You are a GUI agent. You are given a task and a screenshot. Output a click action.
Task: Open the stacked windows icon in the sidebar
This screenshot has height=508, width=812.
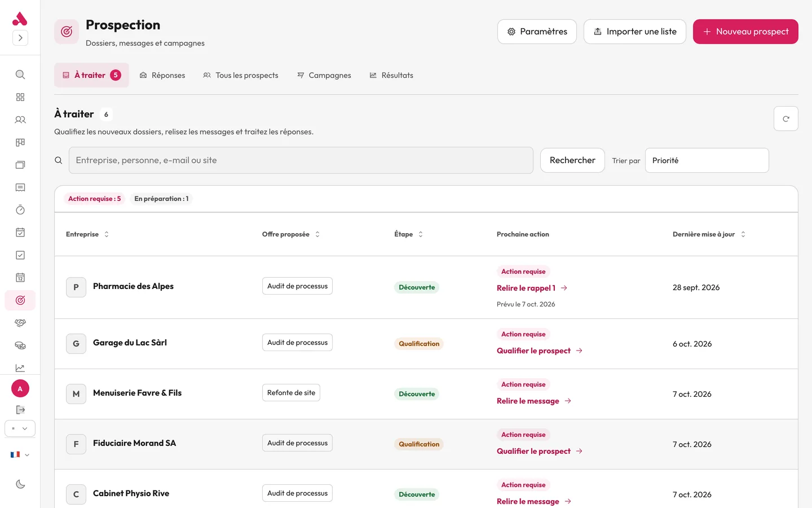coord(20,165)
